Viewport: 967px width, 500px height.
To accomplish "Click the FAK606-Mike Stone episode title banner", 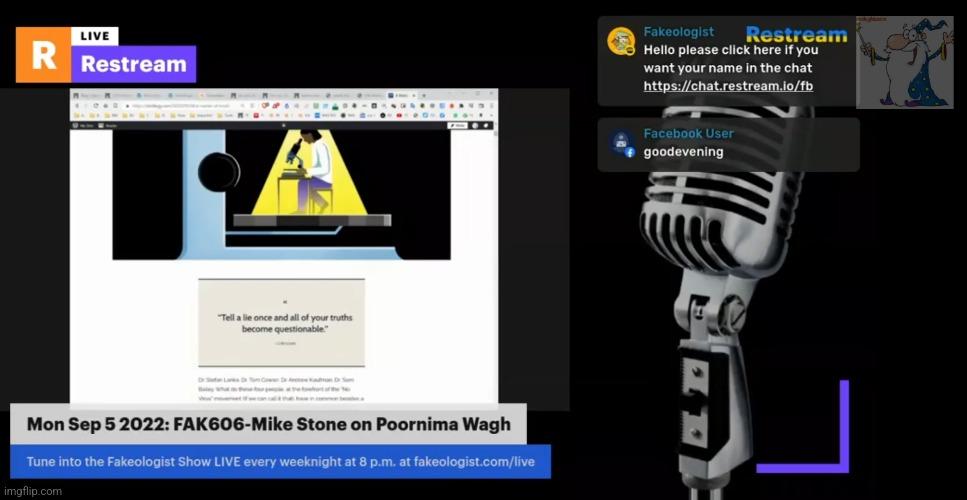I will [x=268, y=424].
